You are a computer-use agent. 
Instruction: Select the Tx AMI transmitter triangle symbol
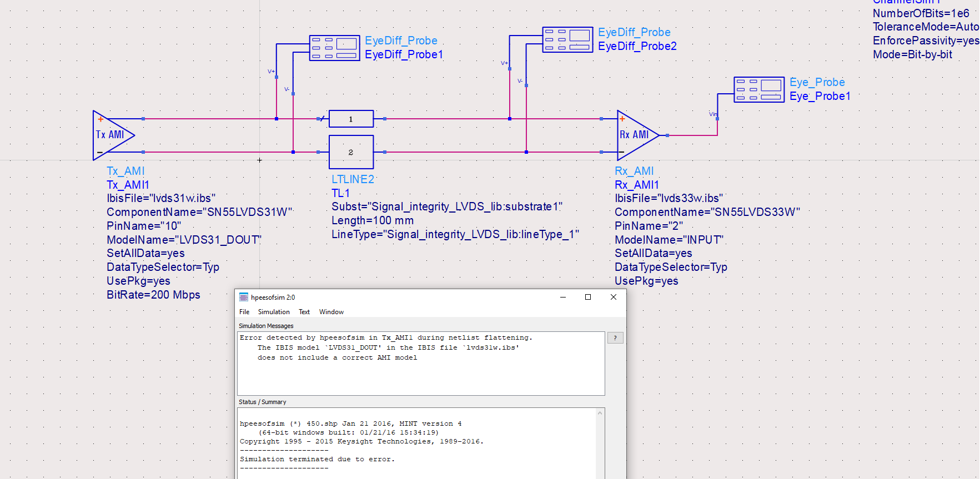pos(114,135)
